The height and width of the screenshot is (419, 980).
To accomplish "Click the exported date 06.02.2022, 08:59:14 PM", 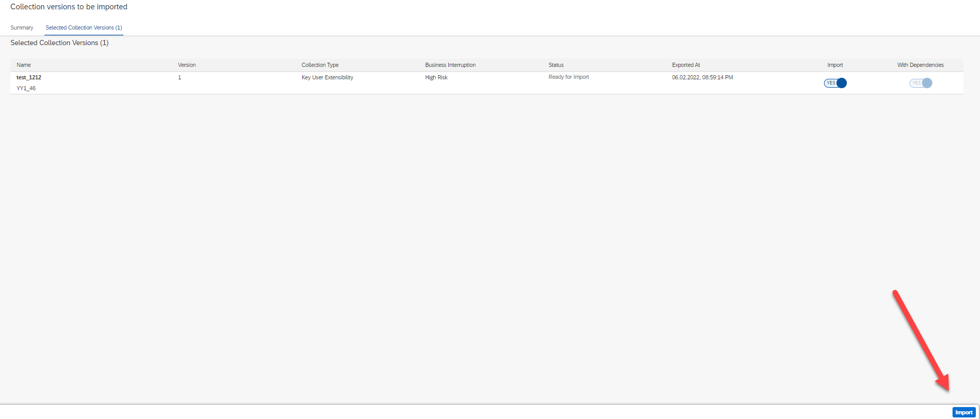I will tap(702, 78).
